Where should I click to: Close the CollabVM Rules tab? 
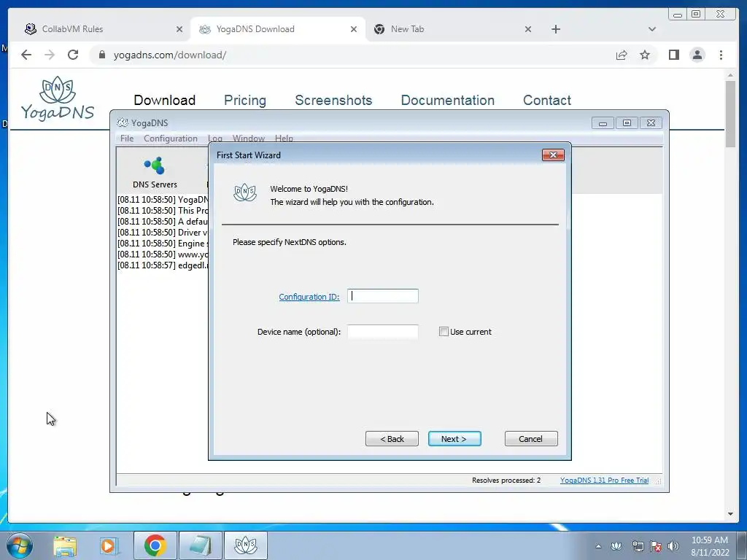[179, 29]
